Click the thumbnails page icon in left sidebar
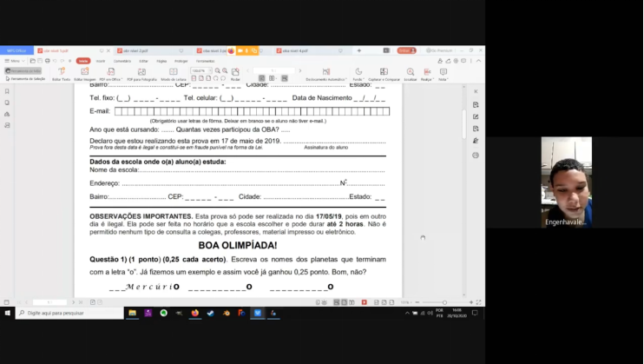Viewport: 644px width, 364px height. 7,103
